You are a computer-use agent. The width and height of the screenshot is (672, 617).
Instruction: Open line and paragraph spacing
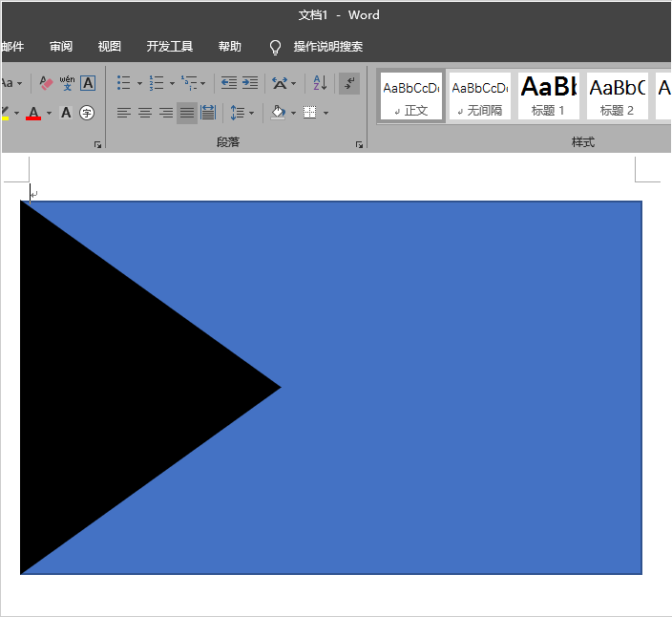(x=237, y=113)
